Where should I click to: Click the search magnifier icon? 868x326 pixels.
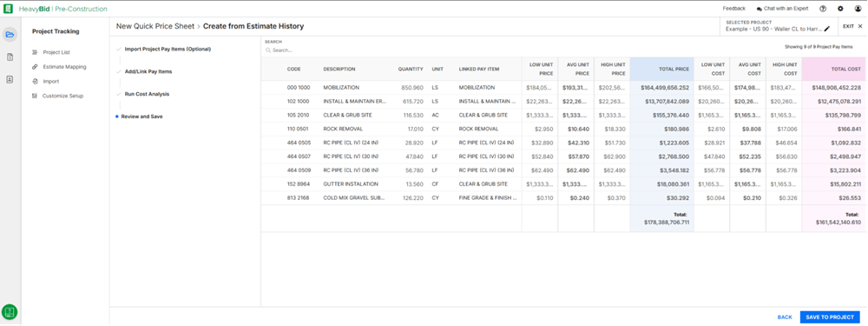pos(268,50)
